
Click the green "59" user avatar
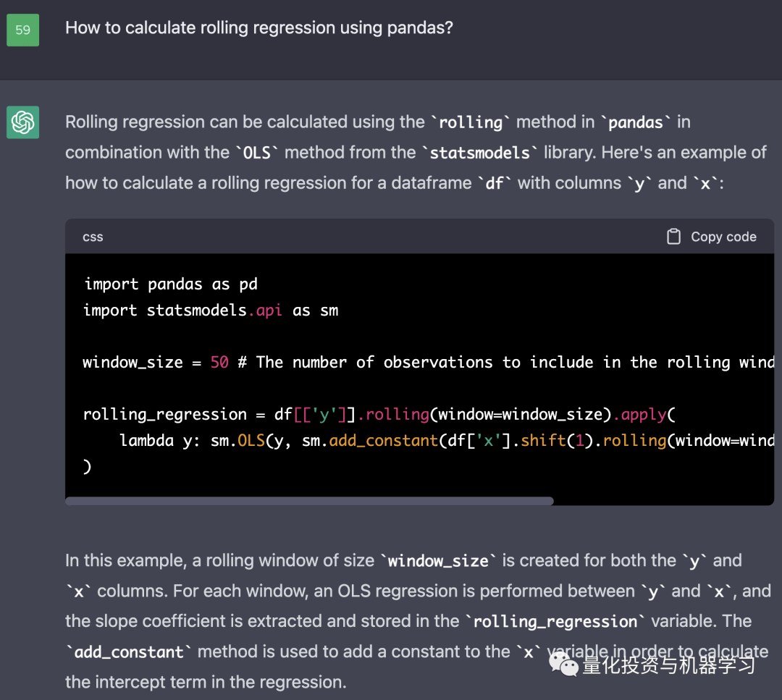[x=22, y=30]
